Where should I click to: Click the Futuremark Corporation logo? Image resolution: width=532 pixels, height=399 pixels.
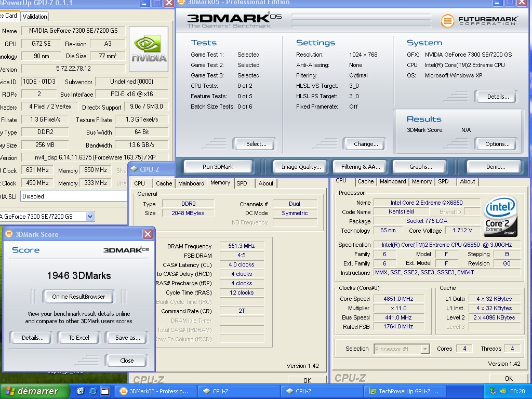pos(479,21)
